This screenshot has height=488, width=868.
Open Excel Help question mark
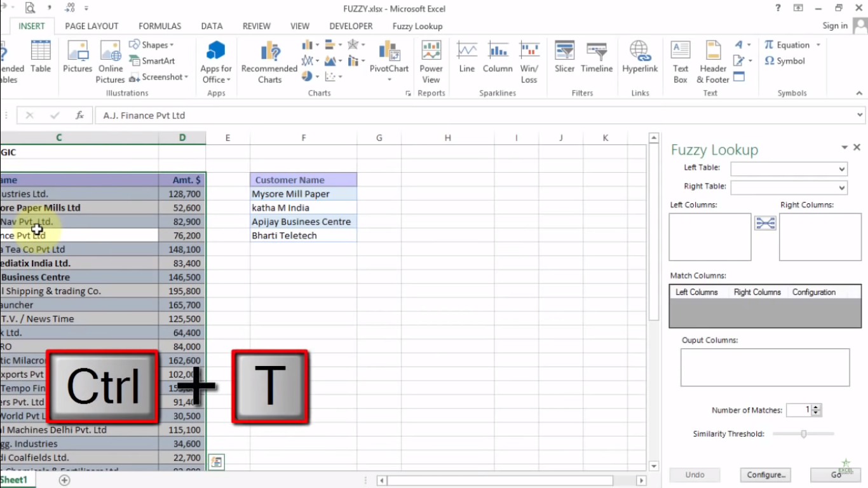pyautogui.click(x=778, y=8)
